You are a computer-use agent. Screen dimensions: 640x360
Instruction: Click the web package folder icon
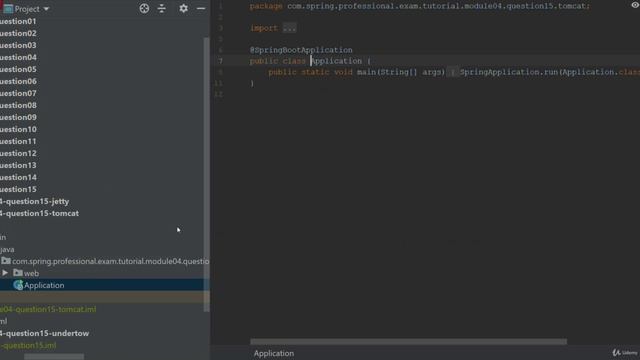18,273
